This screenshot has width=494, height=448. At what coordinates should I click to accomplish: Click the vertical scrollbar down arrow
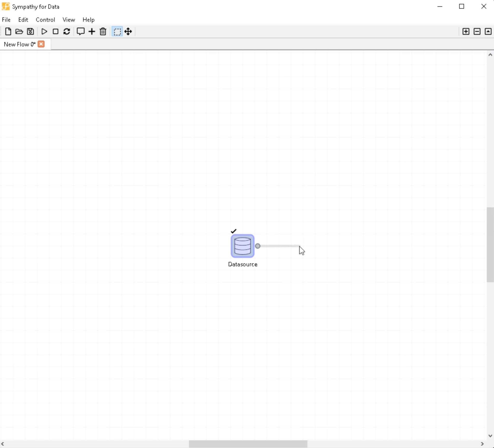(x=490, y=436)
